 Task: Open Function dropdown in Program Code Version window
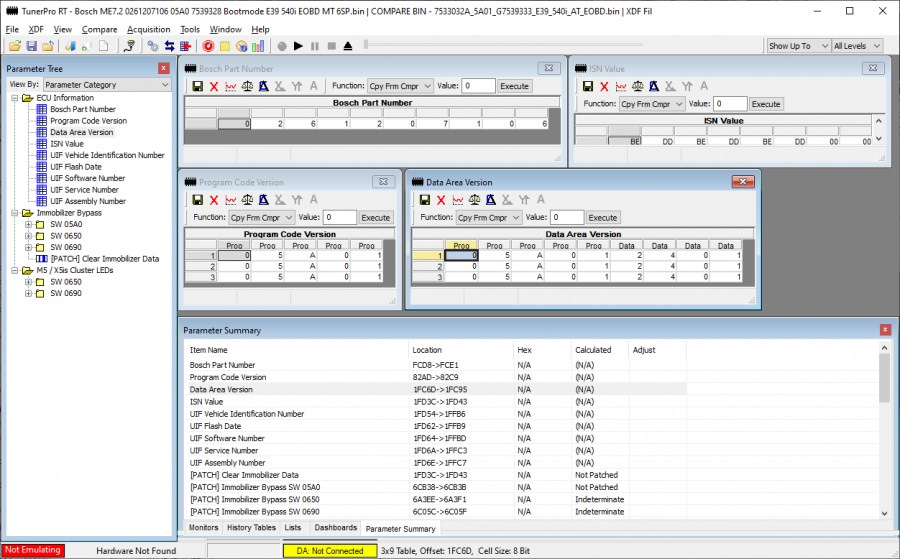[x=262, y=218]
